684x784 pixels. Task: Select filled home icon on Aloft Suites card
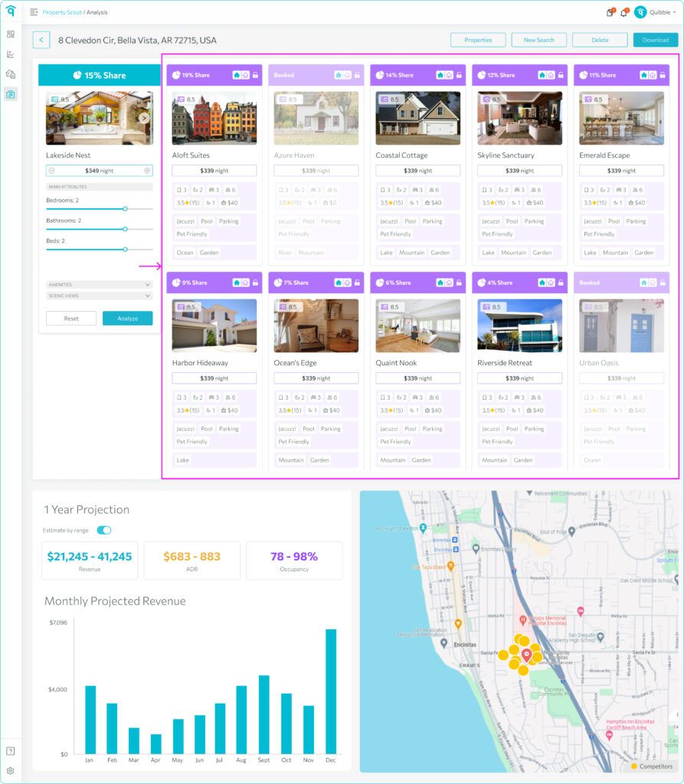(237, 75)
